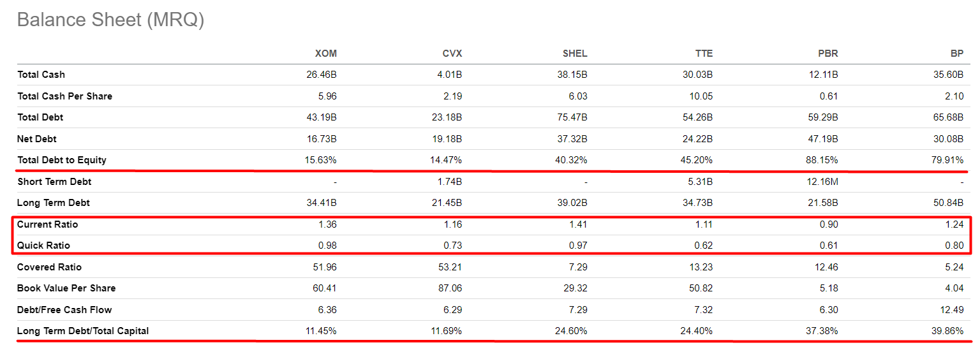Select the Long Term Debt row label
Screen dimensions: 980x352
pyautogui.click(x=54, y=203)
